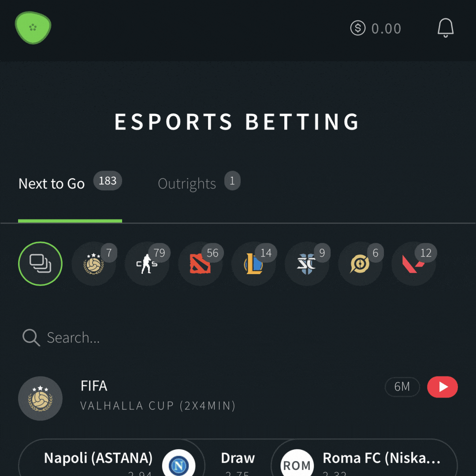The height and width of the screenshot is (476, 476).
Task: Filter by Counter-Strike icon
Action: [x=147, y=264]
